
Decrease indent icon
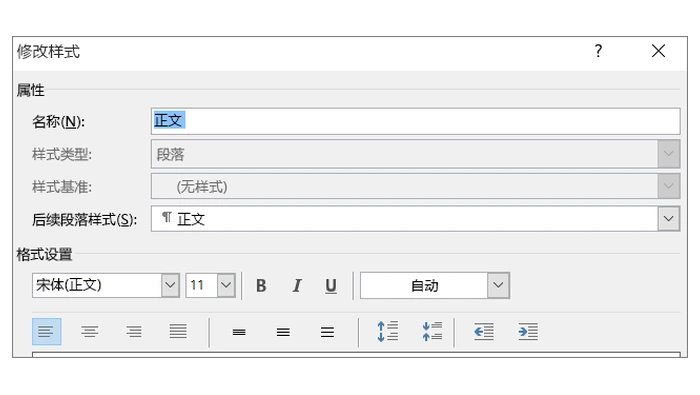[x=484, y=332]
